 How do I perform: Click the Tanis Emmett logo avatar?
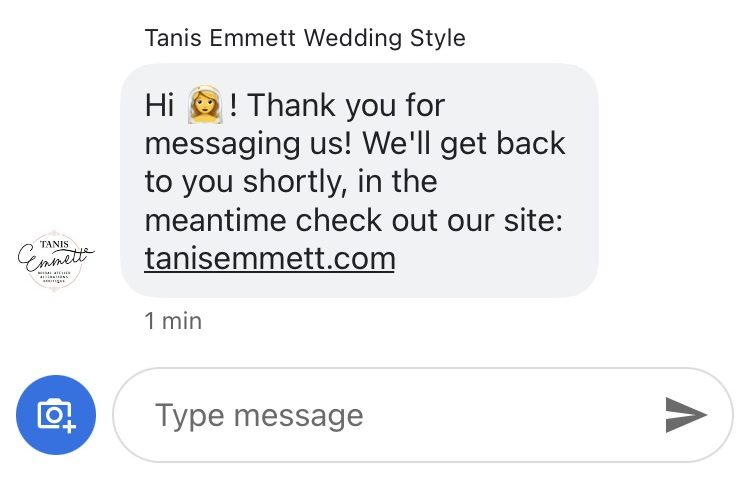tap(56, 262)
